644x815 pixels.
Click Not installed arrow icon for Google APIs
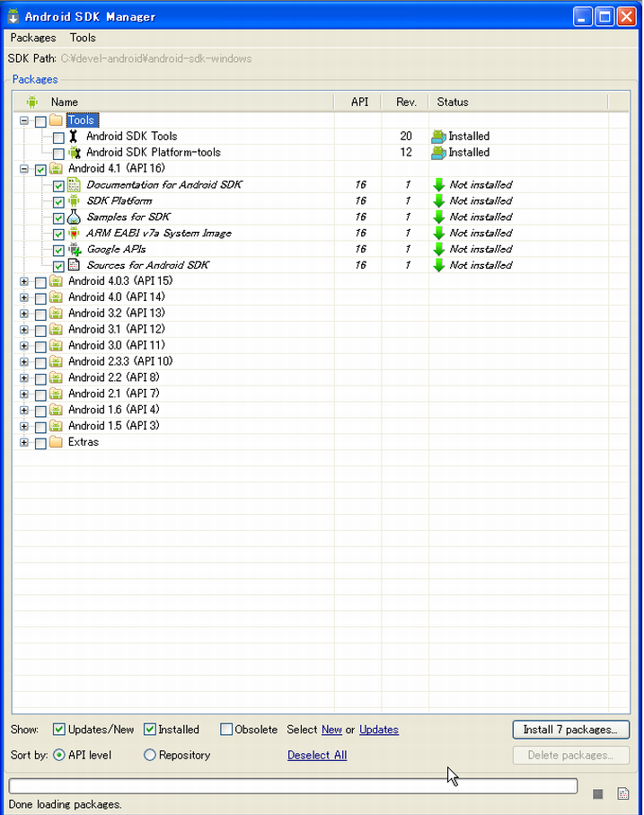point(439,249)
